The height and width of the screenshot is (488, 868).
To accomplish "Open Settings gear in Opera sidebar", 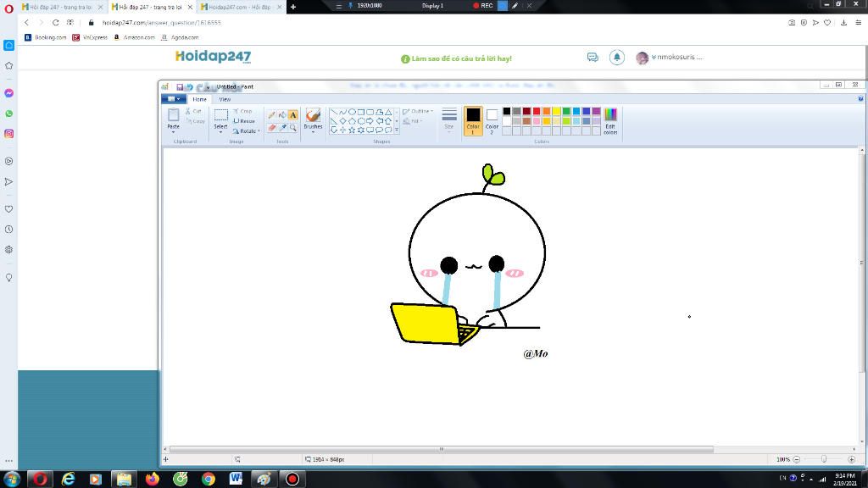I will (x=8, y=250).
